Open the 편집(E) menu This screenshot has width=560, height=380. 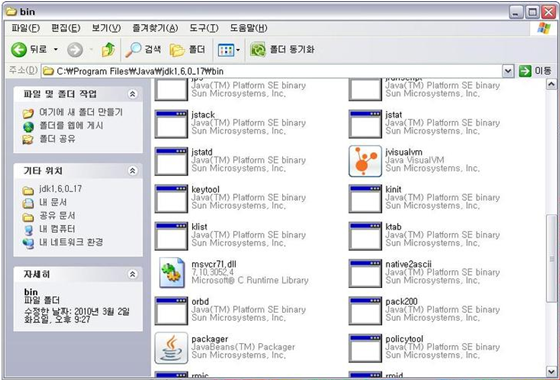pos(66,28)
